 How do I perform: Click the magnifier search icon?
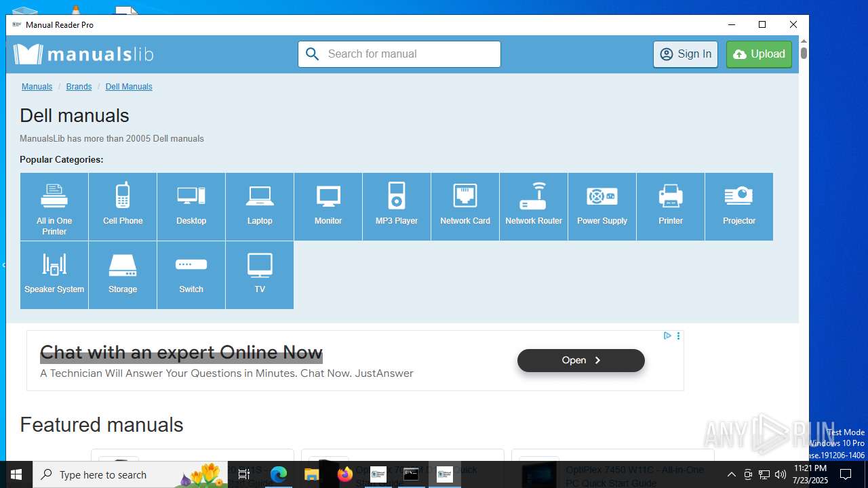312,54
